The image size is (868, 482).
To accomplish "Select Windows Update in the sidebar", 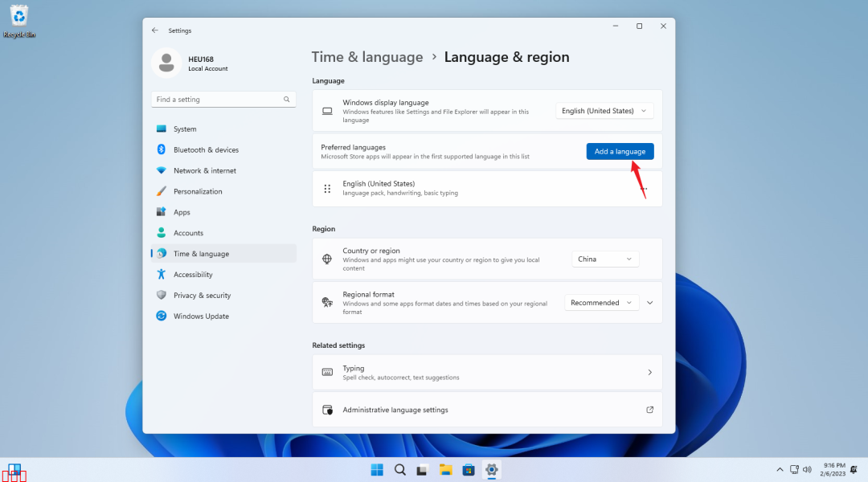I will 201,317.
